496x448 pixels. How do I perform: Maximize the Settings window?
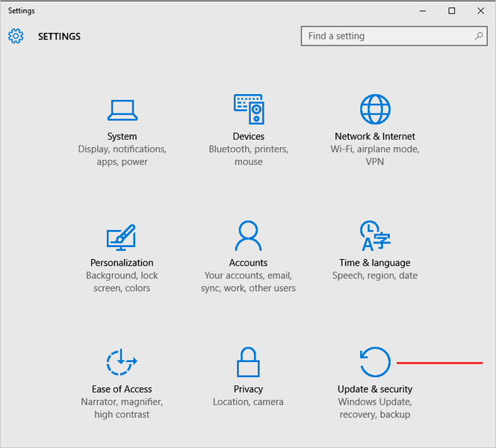pos(452,10)
